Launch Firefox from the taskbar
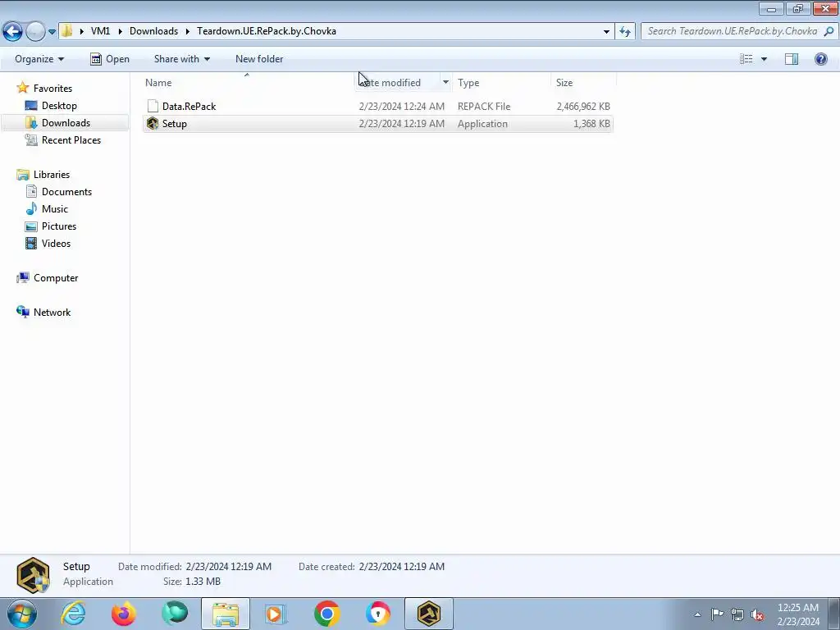This screenshot has width=840, height=630. (x=124, y=614)
